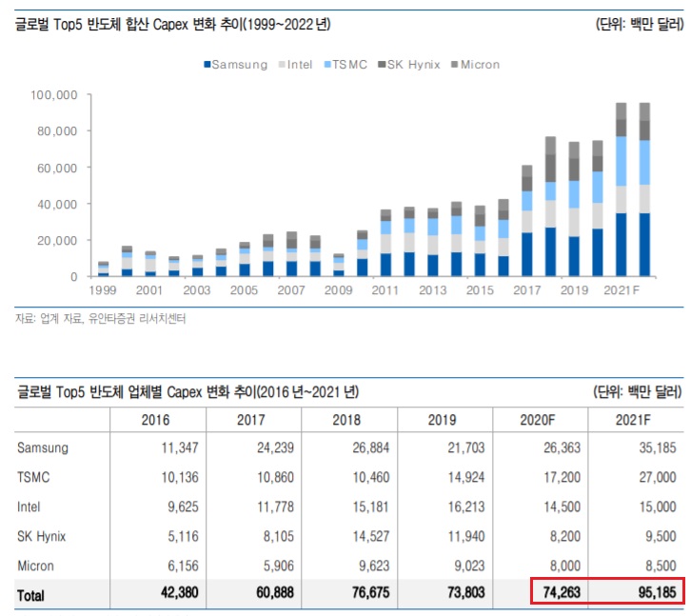Click the Total row label
This screenshot has width=691, height=616.
[x=30, y=596]
